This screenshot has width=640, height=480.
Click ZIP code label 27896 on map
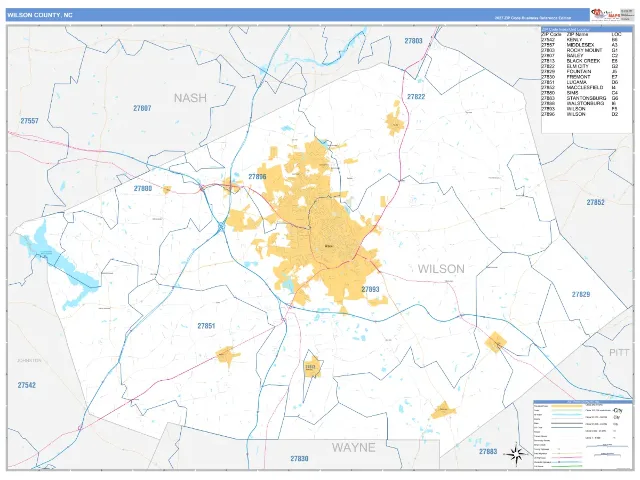(257, 177)
